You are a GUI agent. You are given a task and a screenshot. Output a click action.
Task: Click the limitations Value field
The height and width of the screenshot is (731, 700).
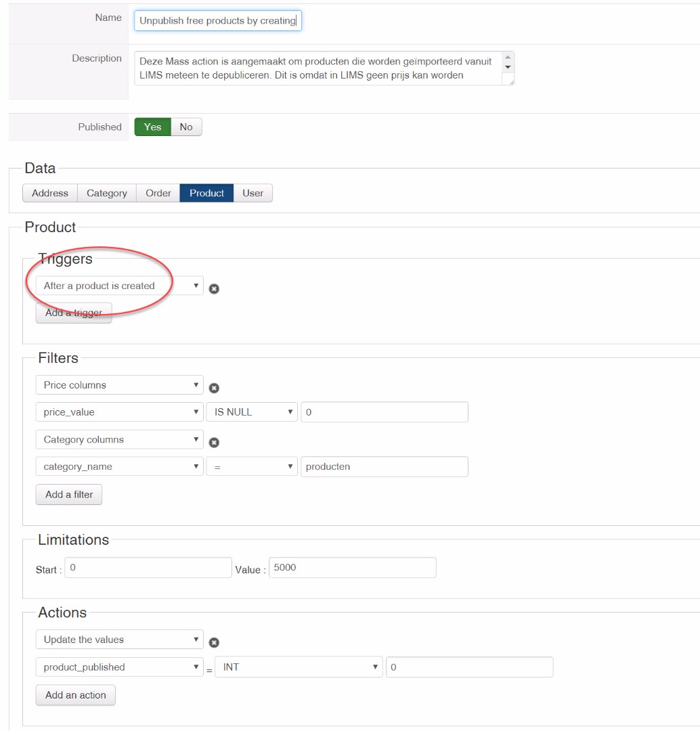352,568
